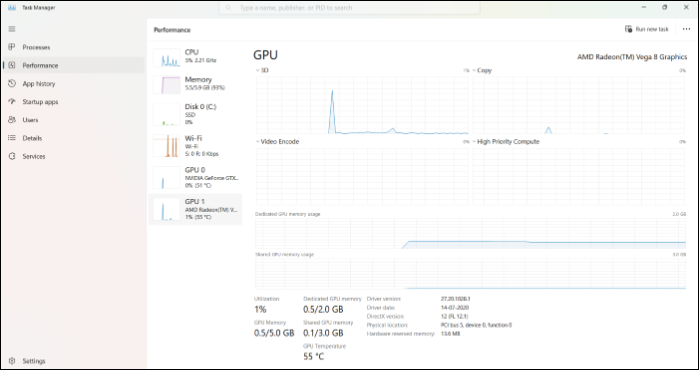Screen dimensions: 699x370
Task: Click the Run new task button label
Action: click(652, 29)
